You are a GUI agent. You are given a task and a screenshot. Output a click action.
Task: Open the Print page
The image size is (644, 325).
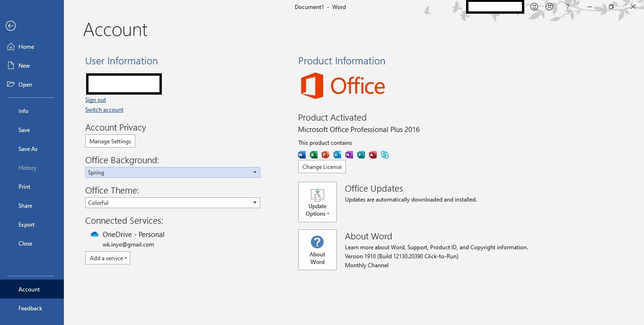(32, 187)
